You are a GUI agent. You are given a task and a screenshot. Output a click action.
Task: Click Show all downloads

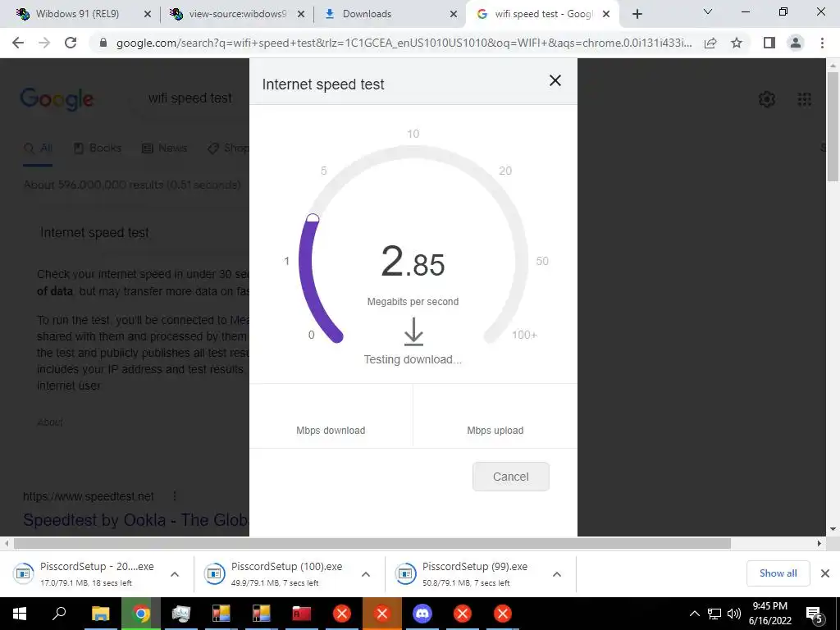click(x=778, y=573)
